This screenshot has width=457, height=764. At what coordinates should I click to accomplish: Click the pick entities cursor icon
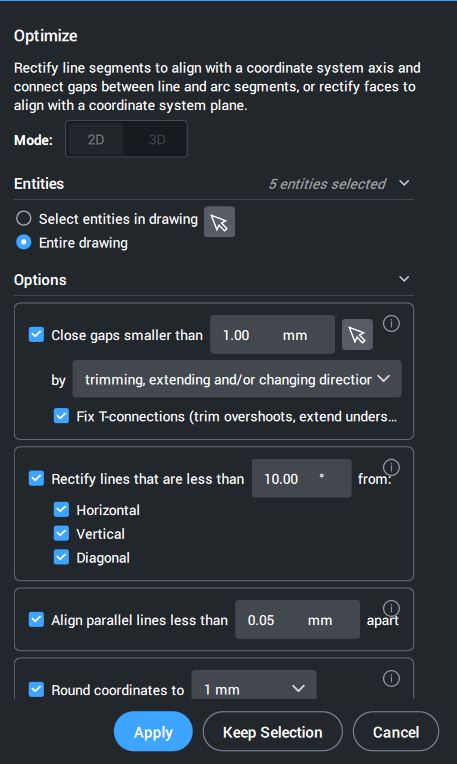219,222
